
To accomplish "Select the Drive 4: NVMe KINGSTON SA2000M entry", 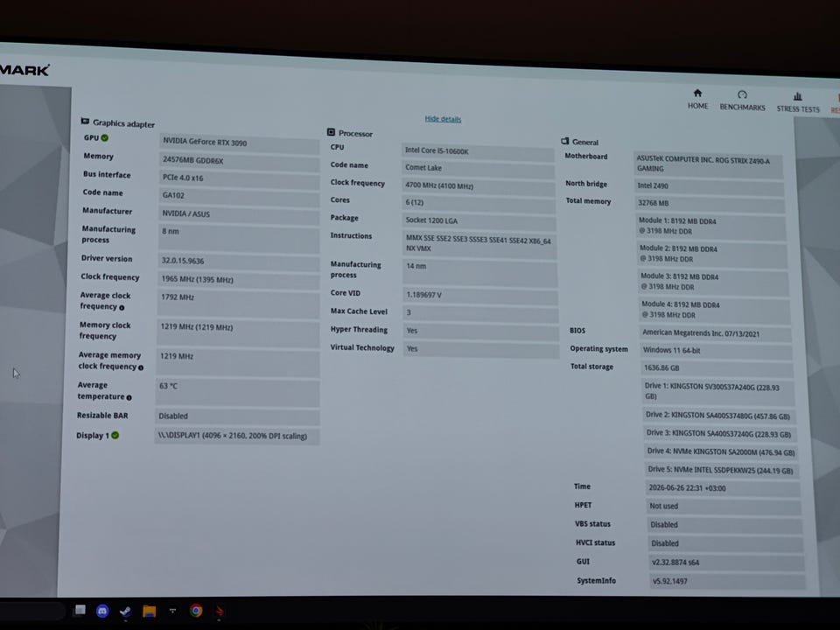I will coord(721,452).
